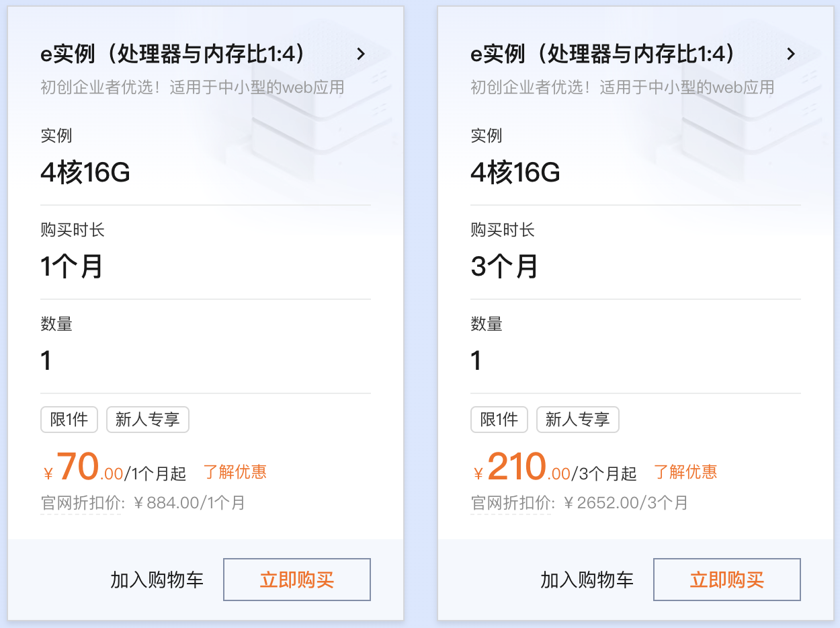Select the 限1件 tag on the left card
Image resolution: width=840 pixels, height=628 pixels.
(x=69, y=420)
